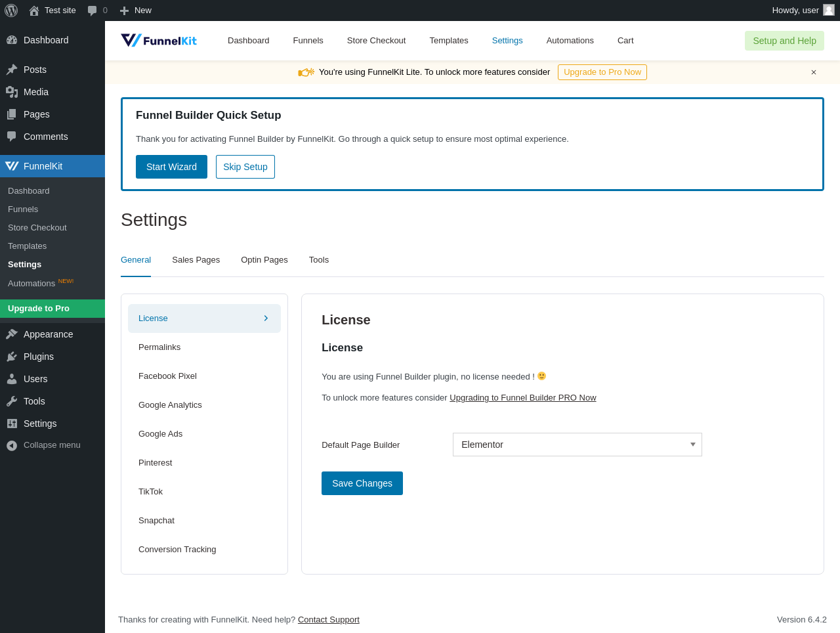
Task: Select Pinterest in settings list
Action: (204, 463)
